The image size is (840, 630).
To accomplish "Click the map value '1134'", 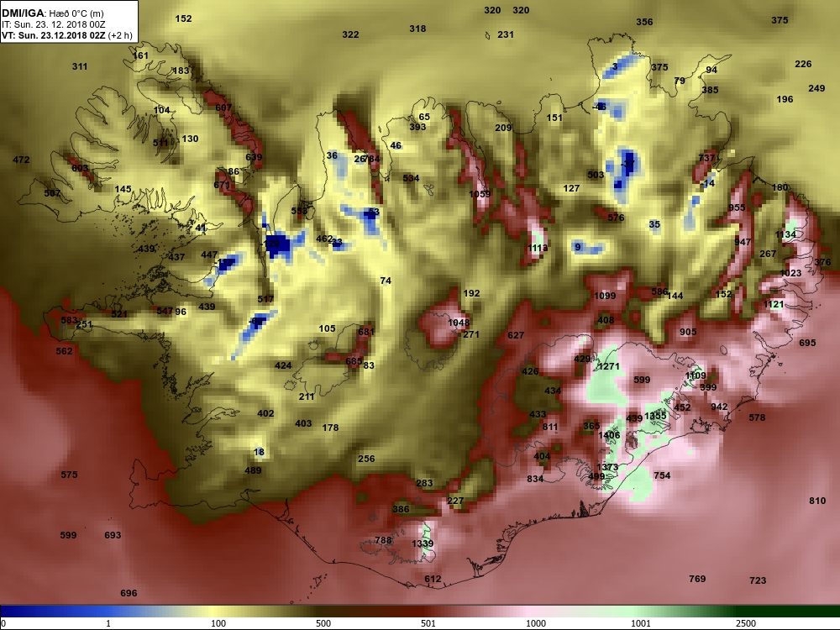I will [x=785, y=234].
